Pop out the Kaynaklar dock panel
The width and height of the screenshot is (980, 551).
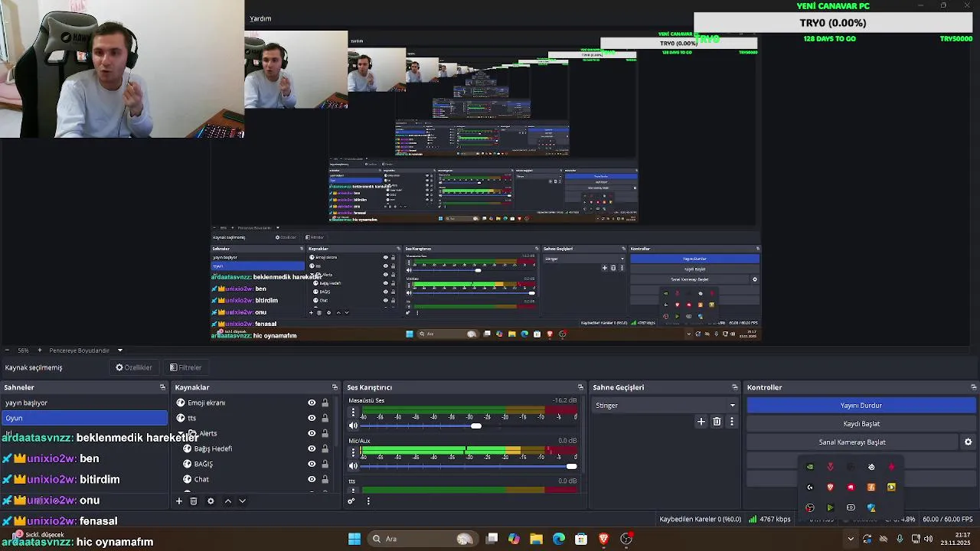[x=335, y=387]
